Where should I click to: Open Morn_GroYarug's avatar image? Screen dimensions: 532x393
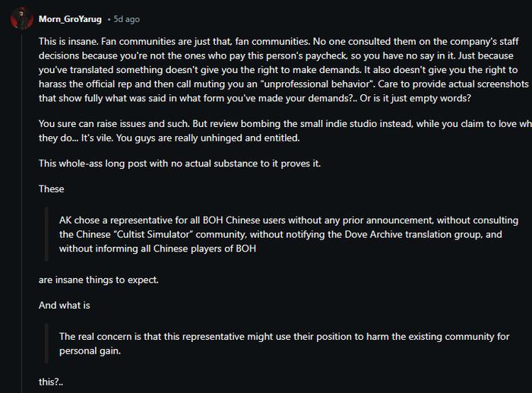pos(22,19)
